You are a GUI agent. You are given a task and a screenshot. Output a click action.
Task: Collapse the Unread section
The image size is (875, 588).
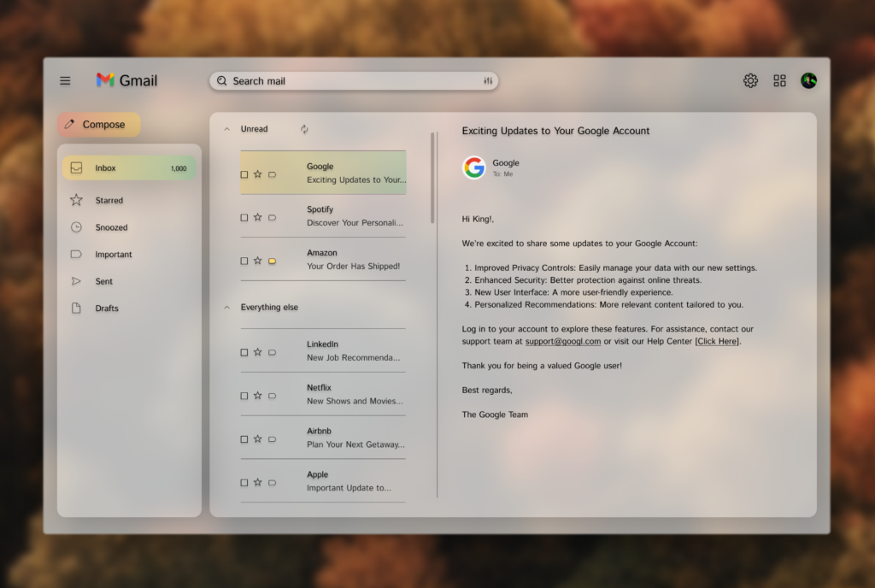(226, 129)
